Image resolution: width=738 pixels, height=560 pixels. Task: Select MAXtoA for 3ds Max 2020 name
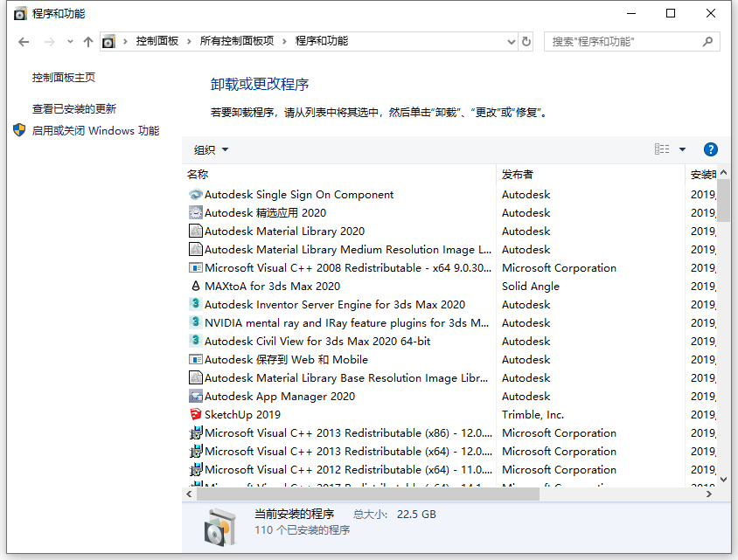click(272, 287)
